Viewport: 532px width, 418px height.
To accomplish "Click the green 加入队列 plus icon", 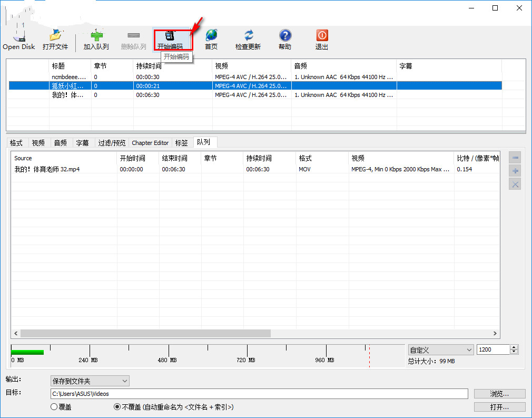I will pos(96,36).
